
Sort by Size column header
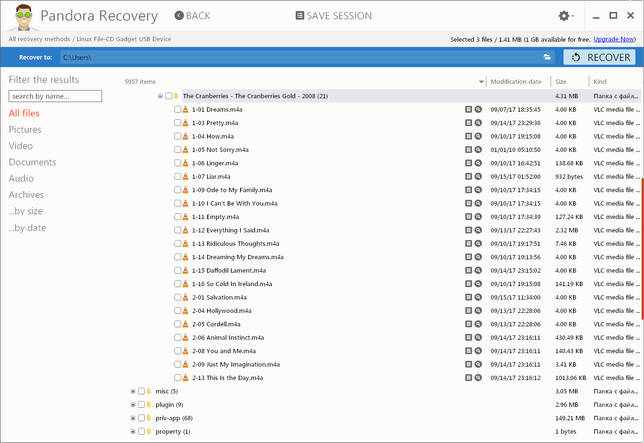tap(561, 82)
